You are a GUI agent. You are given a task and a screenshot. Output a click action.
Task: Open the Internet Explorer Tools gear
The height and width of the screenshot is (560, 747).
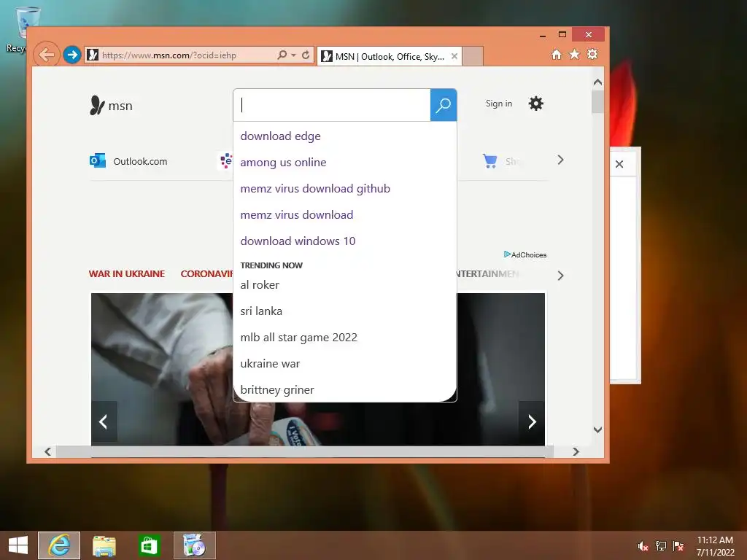pos(592,54)
